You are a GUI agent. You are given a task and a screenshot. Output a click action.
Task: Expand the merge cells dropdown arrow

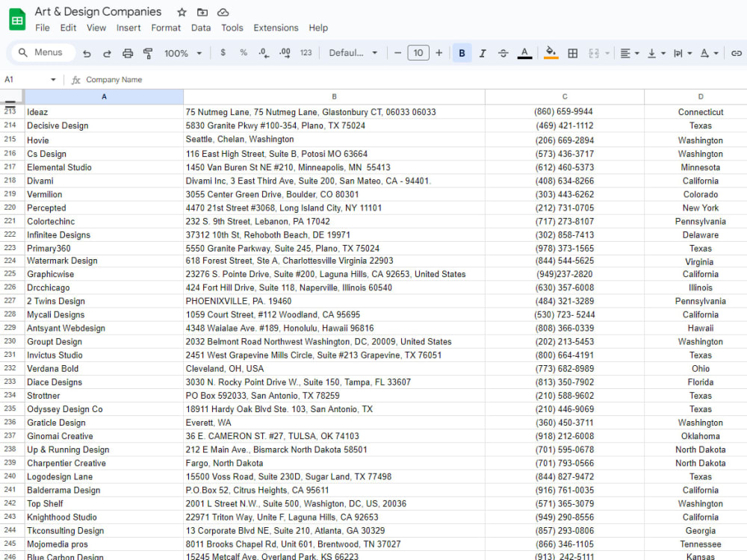point(607,53)
